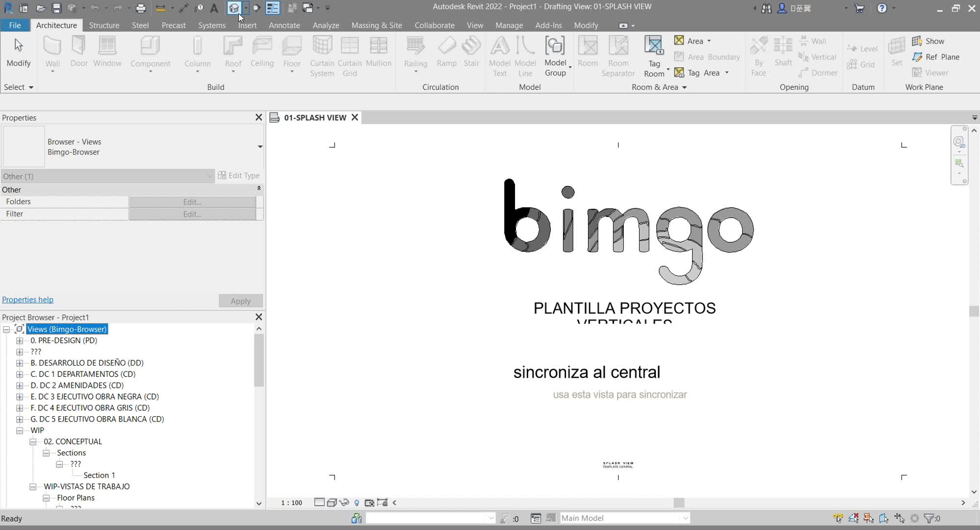Switch to the Annotate ribbon tab
980x530 pixels.
[x=284, y=25]
